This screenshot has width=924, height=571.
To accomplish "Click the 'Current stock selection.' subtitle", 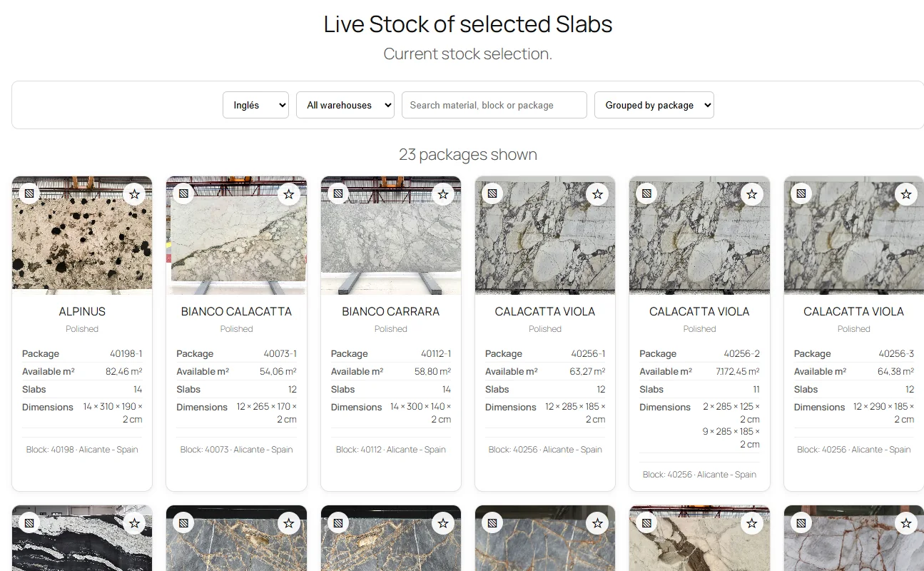I will (468, 54).
